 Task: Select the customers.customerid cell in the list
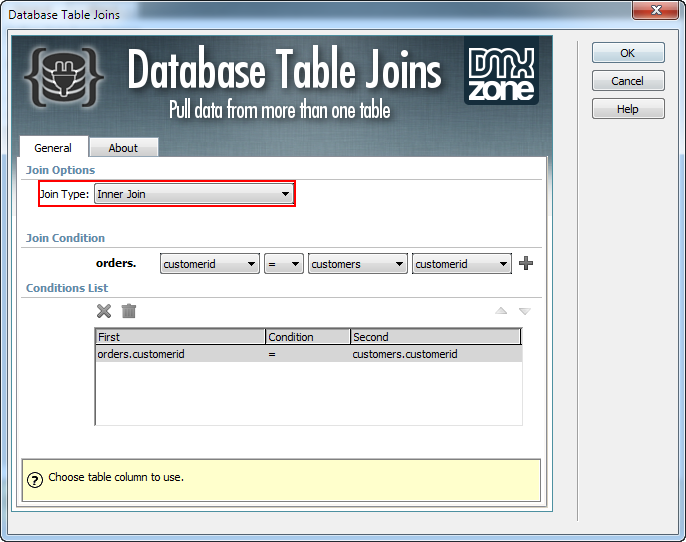pyautogui.click(x=405, y=354)
